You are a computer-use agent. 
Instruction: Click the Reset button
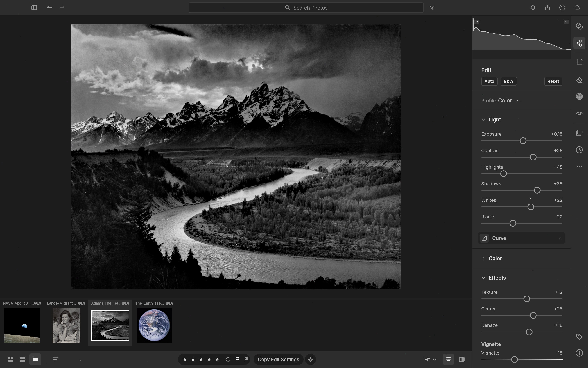click(553, 81)
